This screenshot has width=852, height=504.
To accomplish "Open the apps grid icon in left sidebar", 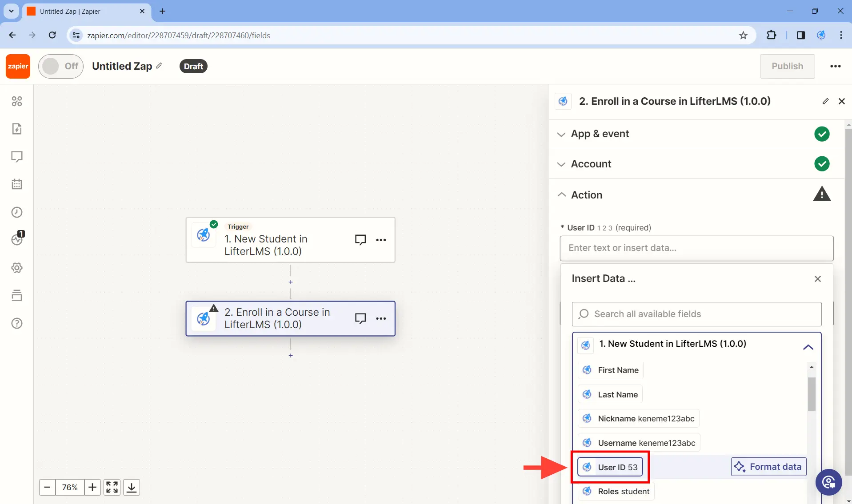I will [17, 101].
